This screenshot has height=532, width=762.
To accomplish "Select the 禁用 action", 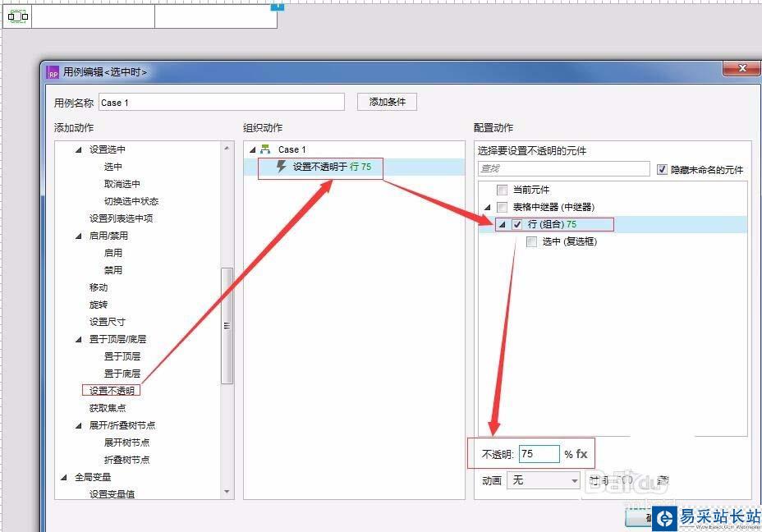I will pos(112,270).
